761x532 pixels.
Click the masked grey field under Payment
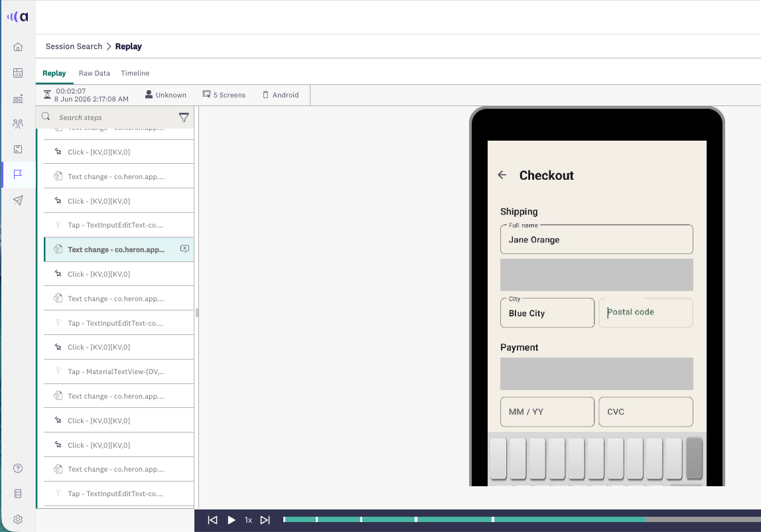(596, 373)
